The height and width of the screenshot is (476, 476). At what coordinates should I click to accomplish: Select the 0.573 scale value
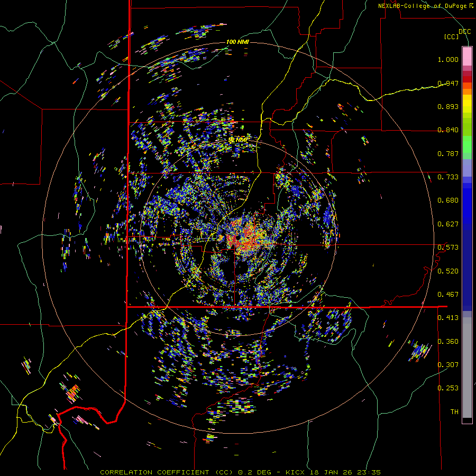tap(448, 248)
